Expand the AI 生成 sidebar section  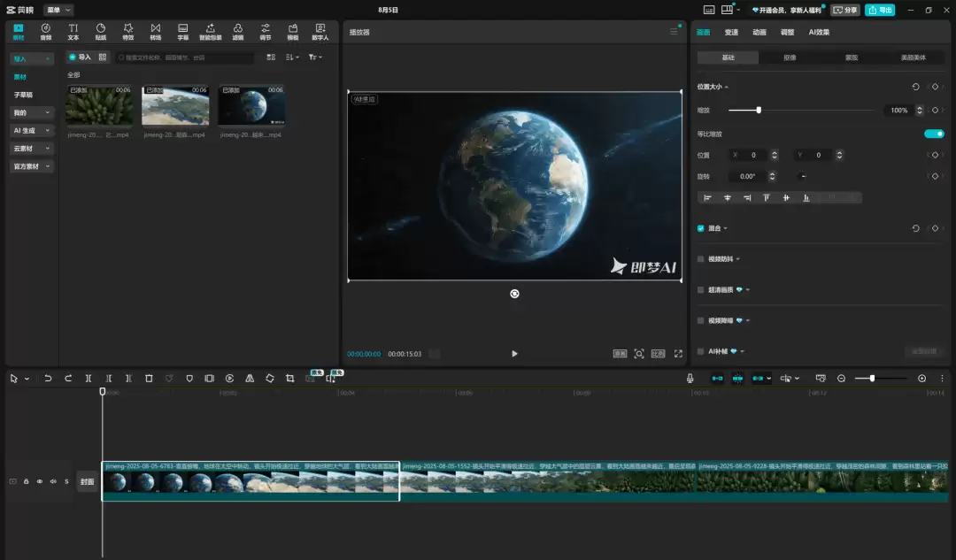point(32,130)
